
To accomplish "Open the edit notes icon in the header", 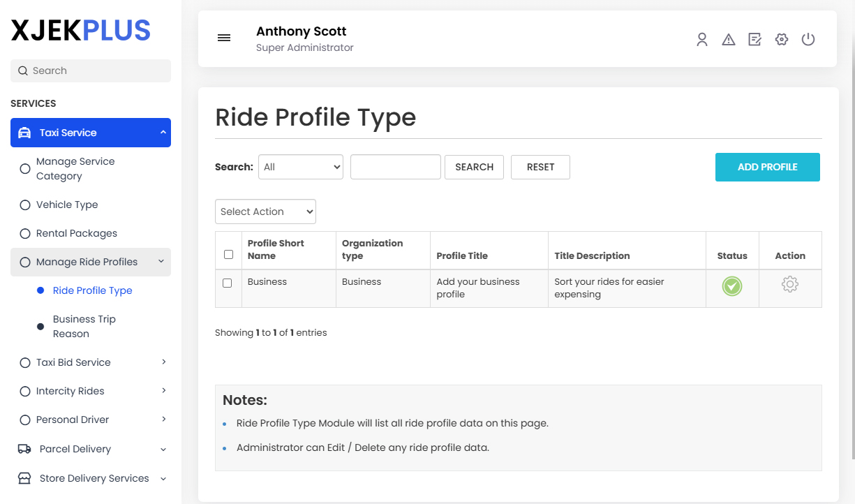I will (754, 39).
